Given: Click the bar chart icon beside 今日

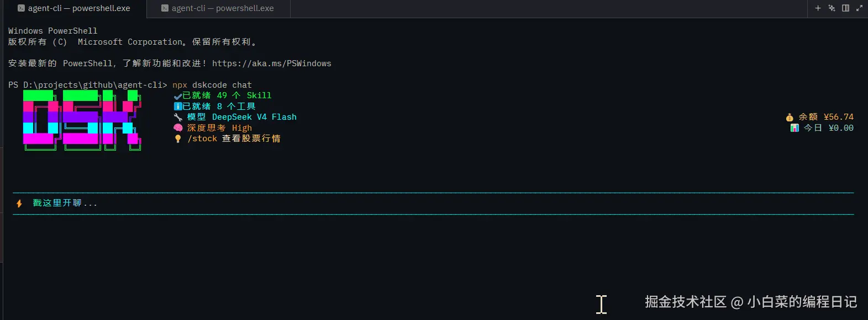Looking at the screenshot, I should [795, 128].
